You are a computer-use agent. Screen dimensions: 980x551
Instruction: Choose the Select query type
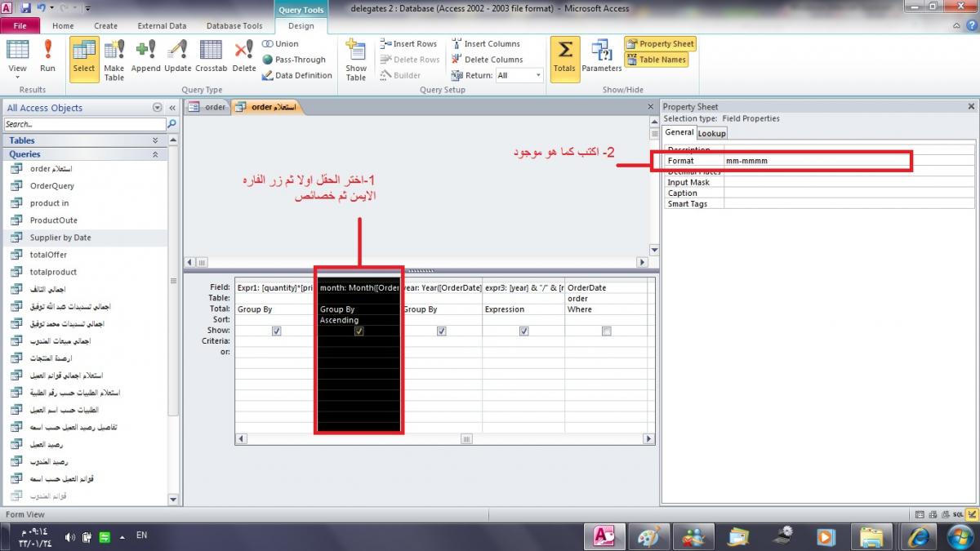83,59
